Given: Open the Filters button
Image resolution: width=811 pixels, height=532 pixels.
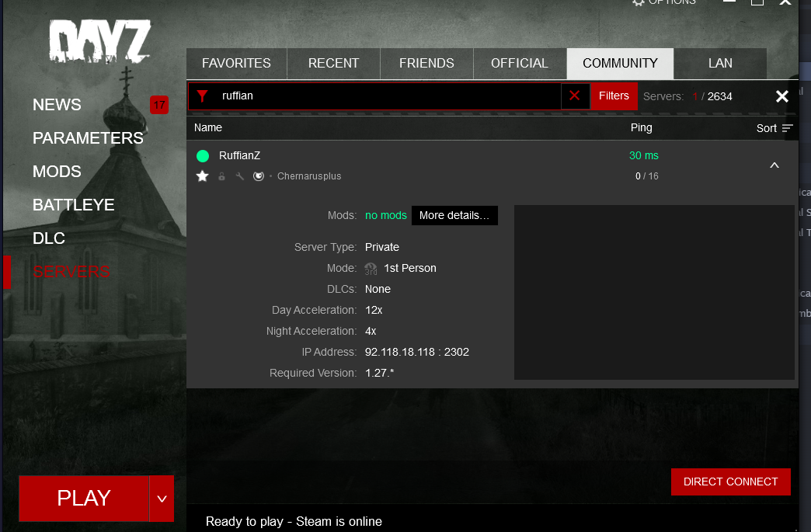Looking at the screenshot, I should click(x=614, y=96).
